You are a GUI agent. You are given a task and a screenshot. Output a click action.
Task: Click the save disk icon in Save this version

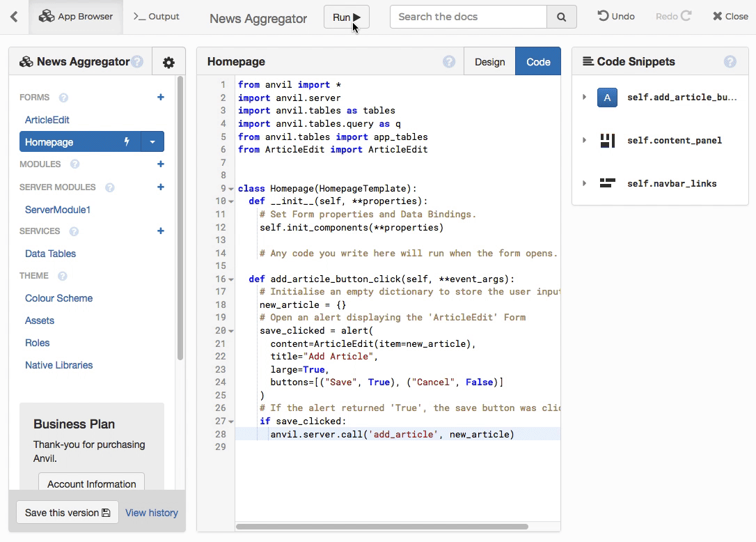click(106, 513)
